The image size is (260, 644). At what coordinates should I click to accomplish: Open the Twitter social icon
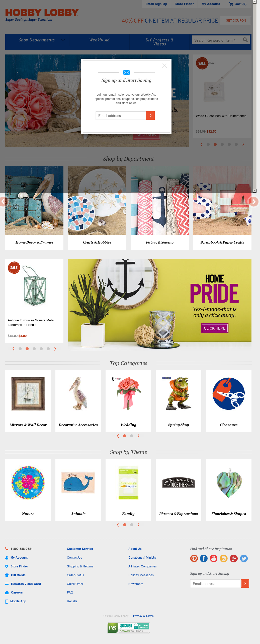[x=244, y=558]
